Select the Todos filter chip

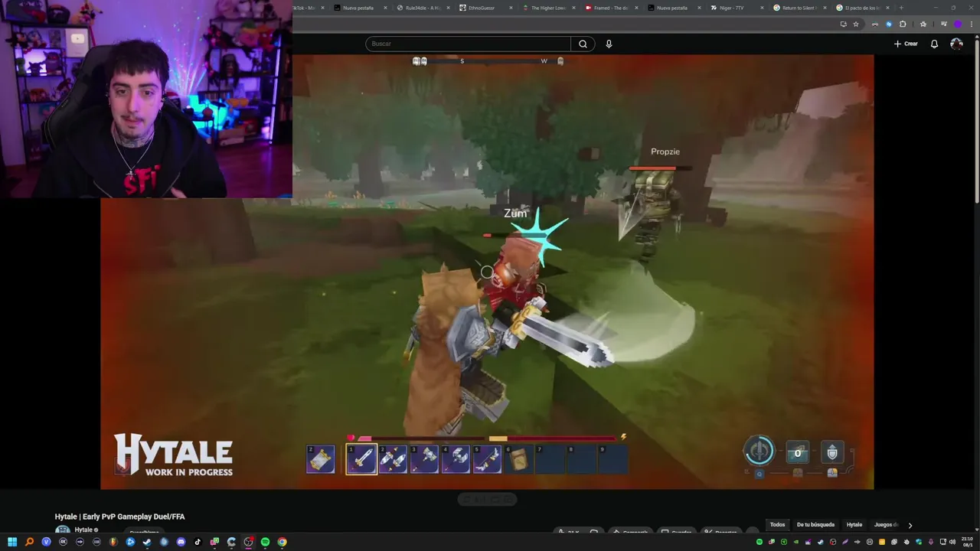[777, 525]
